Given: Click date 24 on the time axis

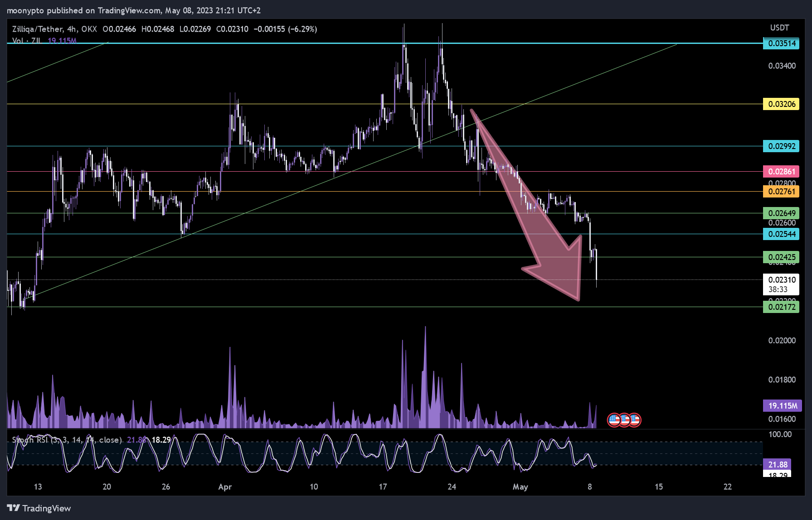Looking at the screenshot, I should [x=452, y=487].
